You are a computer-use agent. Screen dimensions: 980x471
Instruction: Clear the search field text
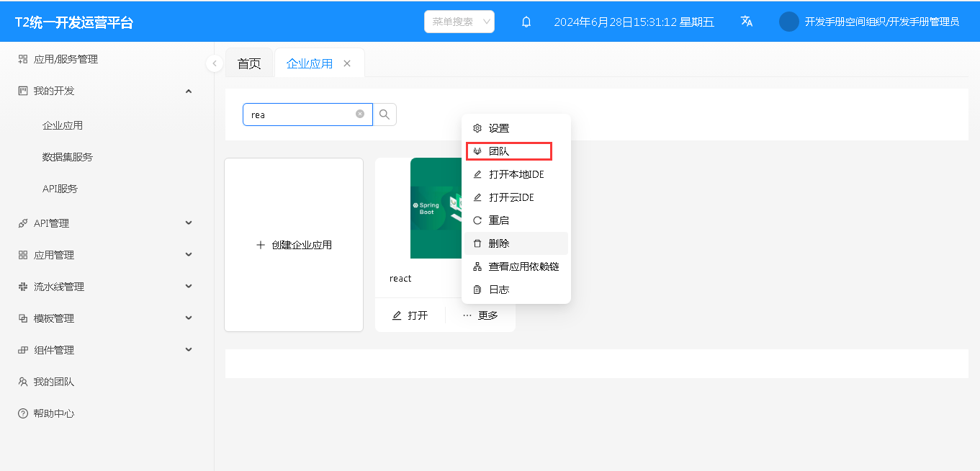pos(360,114)
